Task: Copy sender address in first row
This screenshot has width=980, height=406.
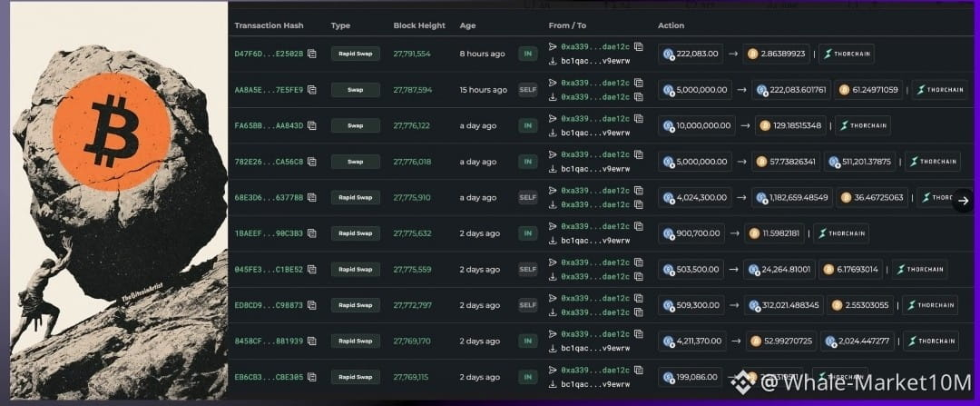Action: click(x=638, y=46)
